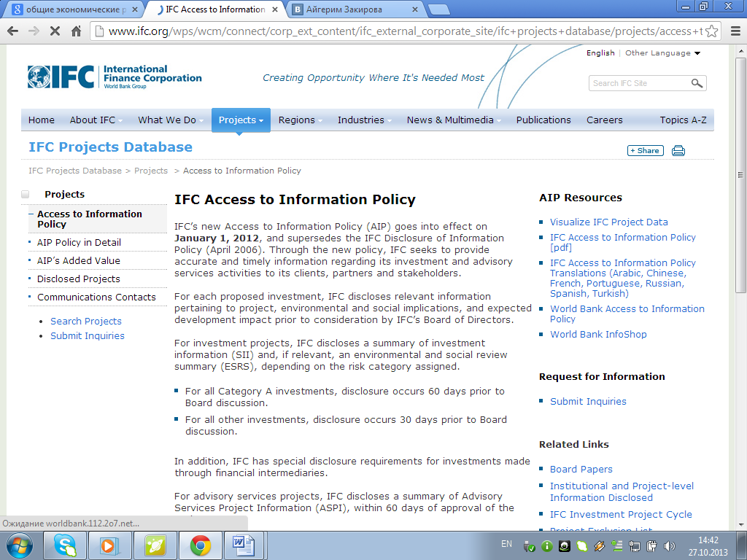
Task: Click the browser forward arrow
Action: 34,31
